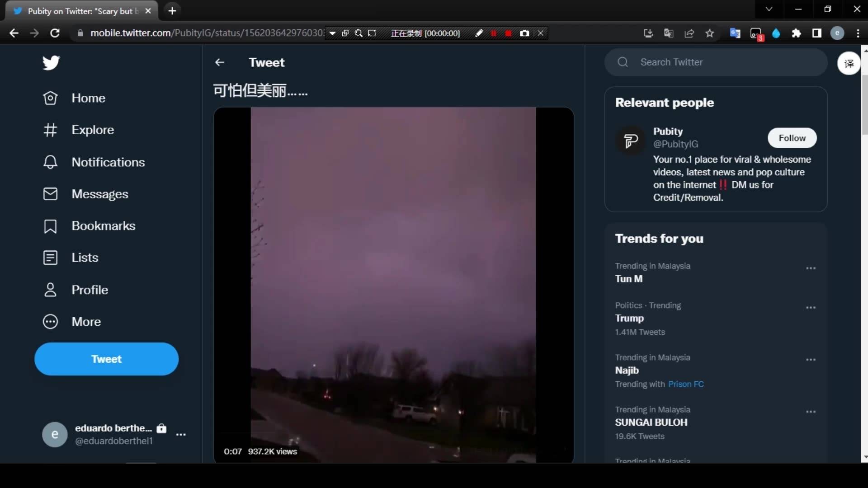Take a screenshot with recorder camera icon
The height and width of the screenshot is (488, 868).
[x=524, y=33]
